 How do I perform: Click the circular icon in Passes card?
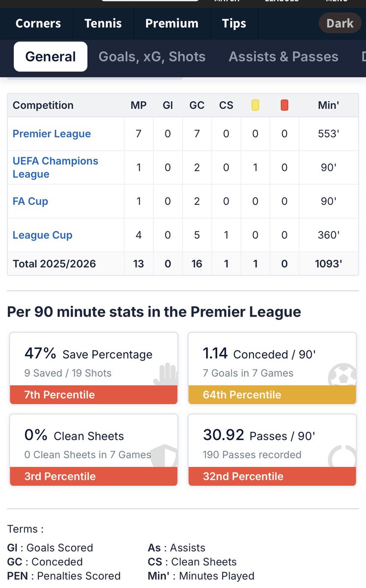click(x=342, y=456)
